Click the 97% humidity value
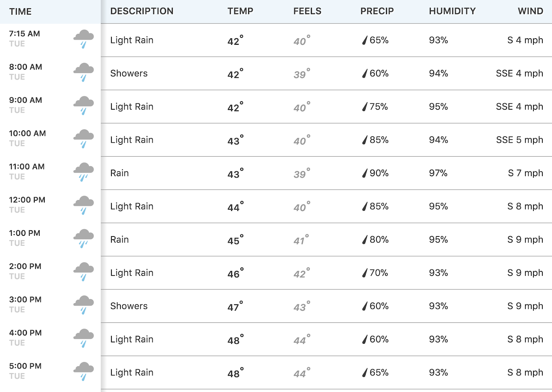This screenshot has height=392, width=552. pos(438,173)
